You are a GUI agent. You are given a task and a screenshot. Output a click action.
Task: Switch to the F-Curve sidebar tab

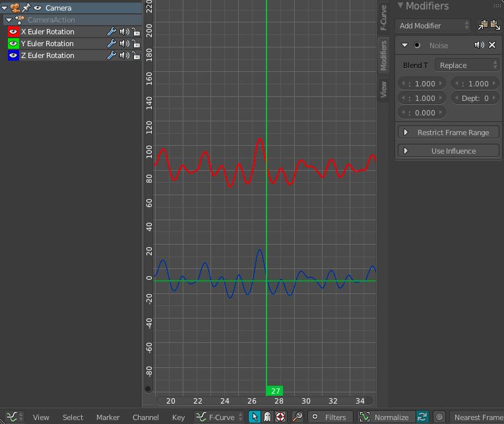click(383, 17)
